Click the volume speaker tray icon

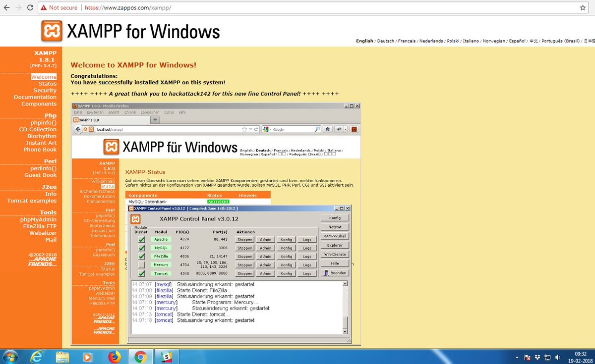pos(558,357)
